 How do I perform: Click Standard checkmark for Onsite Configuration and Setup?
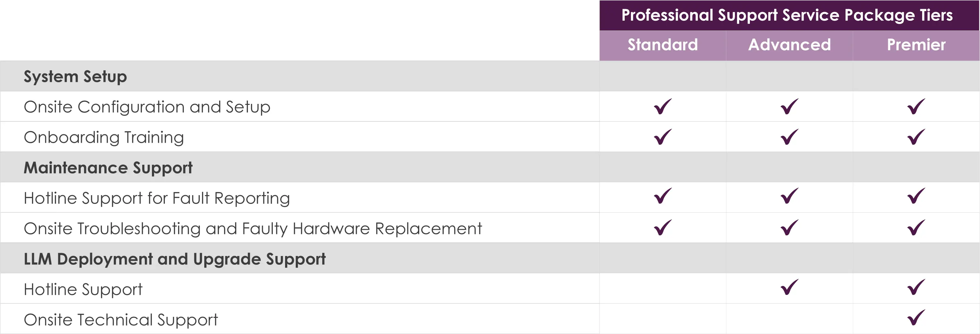point(663,106)
